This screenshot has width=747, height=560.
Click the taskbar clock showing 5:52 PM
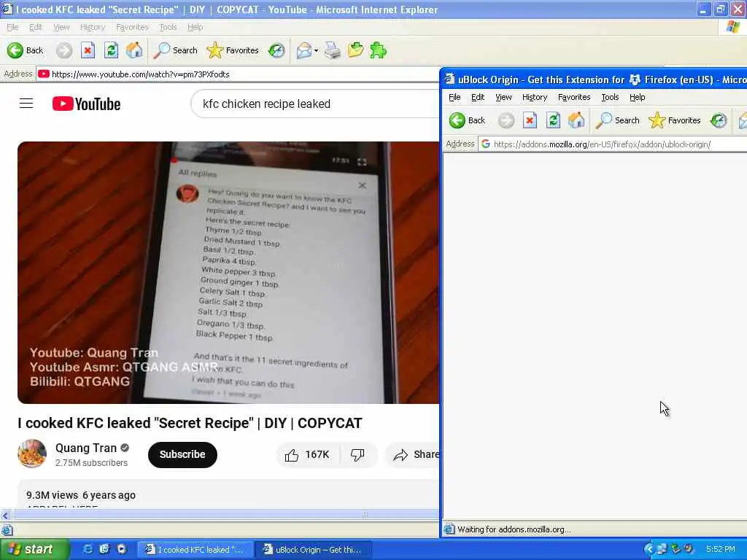720,550
